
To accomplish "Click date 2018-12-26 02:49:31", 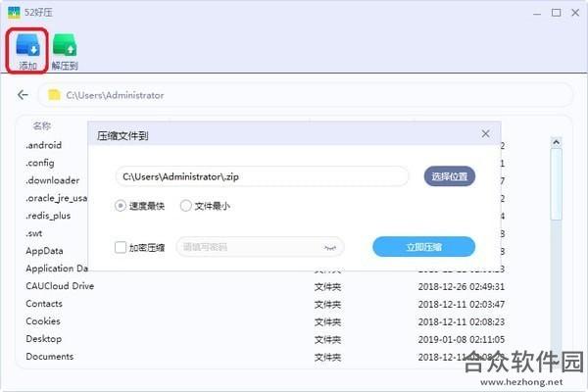I will click(x=462, y=287).
